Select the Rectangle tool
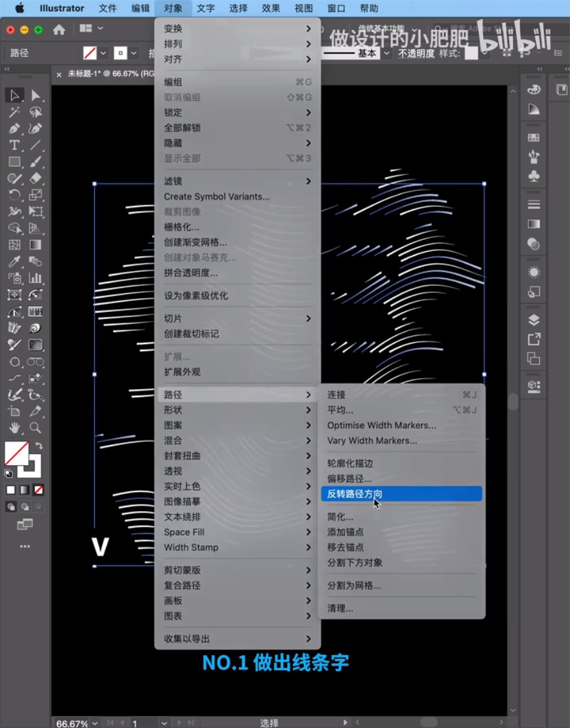The width and height of the screenshot is (570, 728). pyautogui.click(x=14, y=162)
